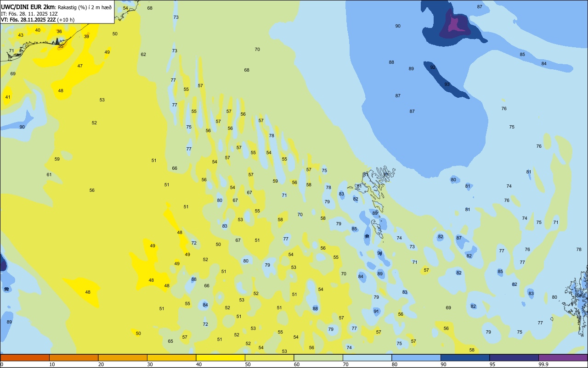Click the humidity value 61 on the map
The height and width of the screenshot is (368, 588).
click(49, 175)
